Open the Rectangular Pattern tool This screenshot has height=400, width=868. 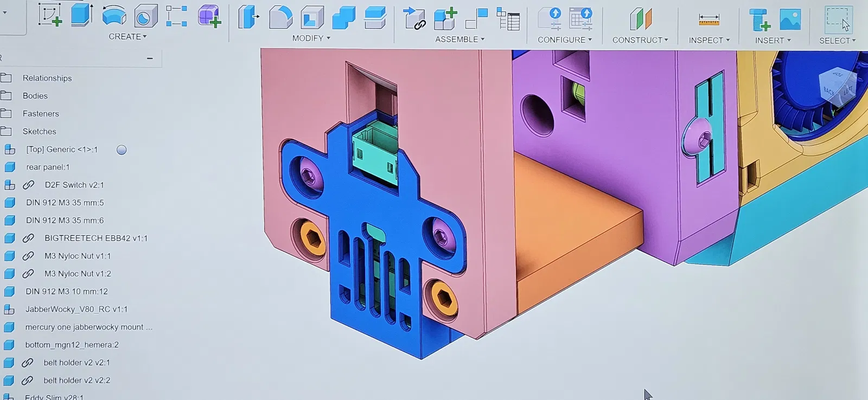click(x=177, y=16)
